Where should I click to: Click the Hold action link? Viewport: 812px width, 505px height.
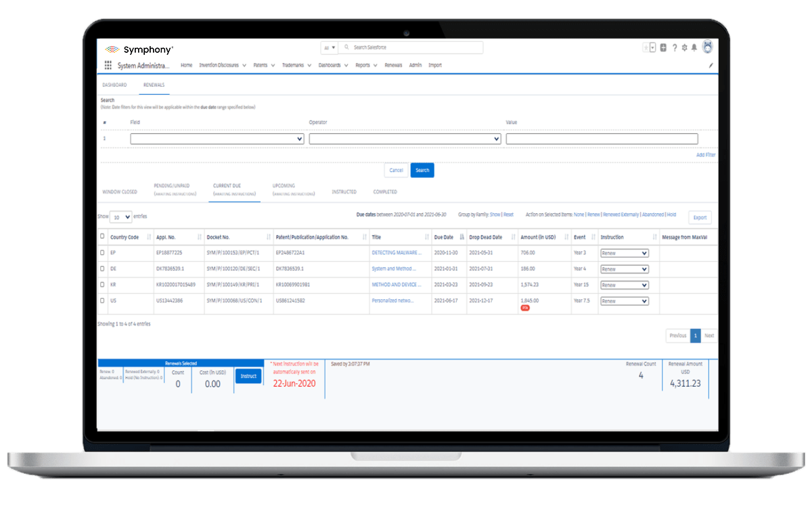point(671,215)
